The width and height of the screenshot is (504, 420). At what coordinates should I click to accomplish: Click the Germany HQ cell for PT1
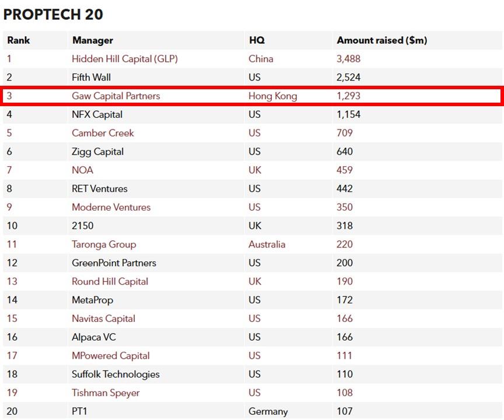click(268, 412)
